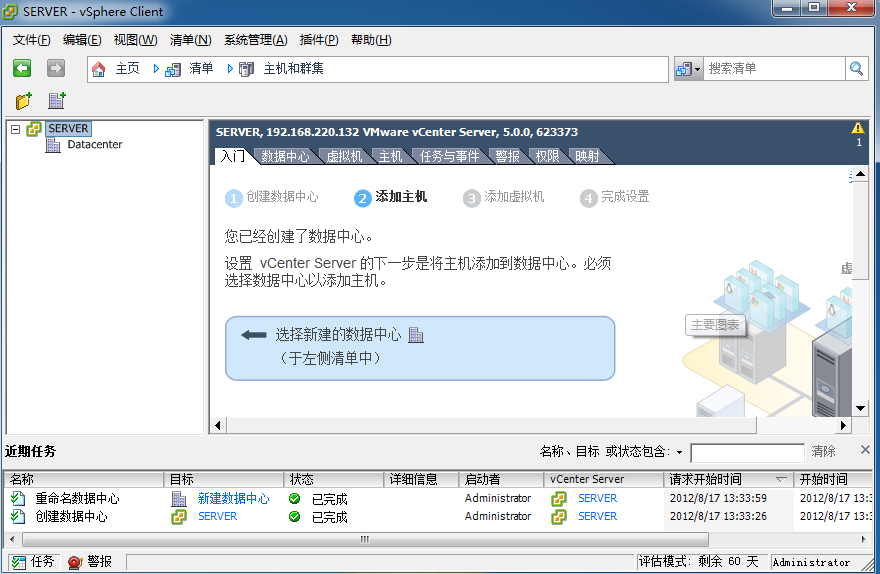The width and height of the screenshot is (880, 574).
Task: Click the datacenter icon beside 新建数据中心 link
Action: pos(179,498)
